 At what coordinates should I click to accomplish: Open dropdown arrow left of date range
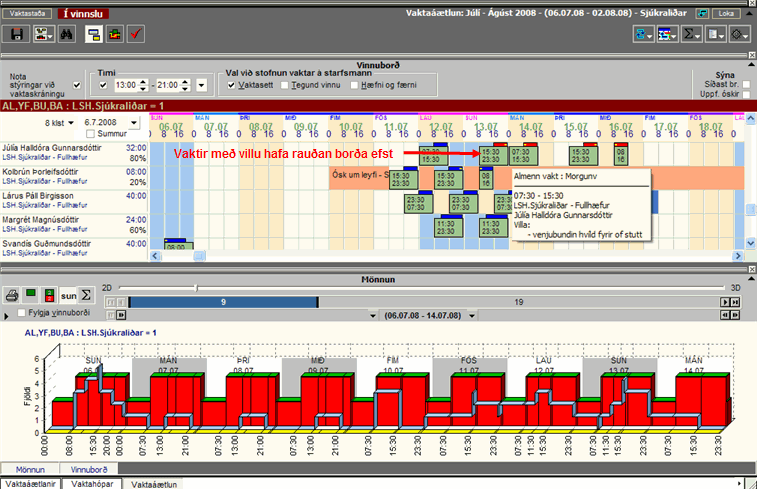click(373, 316)
